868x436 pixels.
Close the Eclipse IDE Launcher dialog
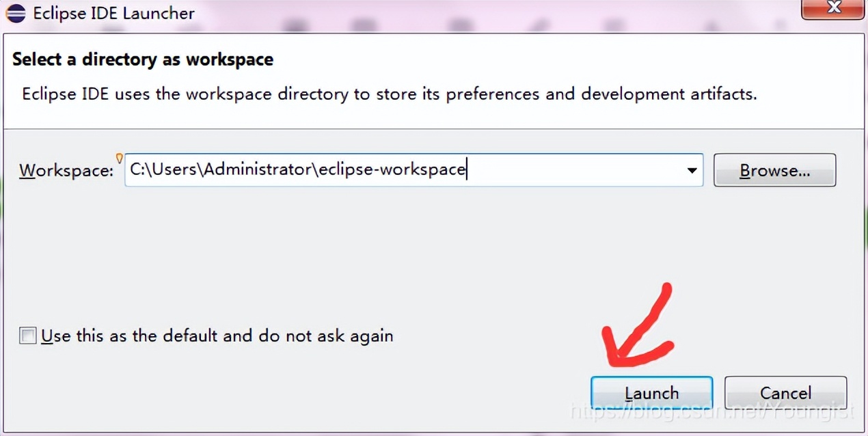coord(834,9)
